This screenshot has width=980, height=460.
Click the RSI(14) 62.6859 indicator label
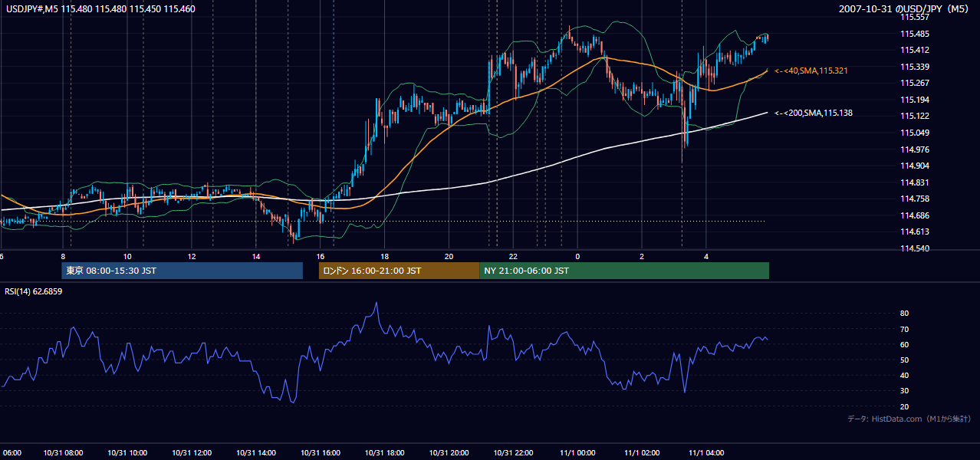coord(33,291)
